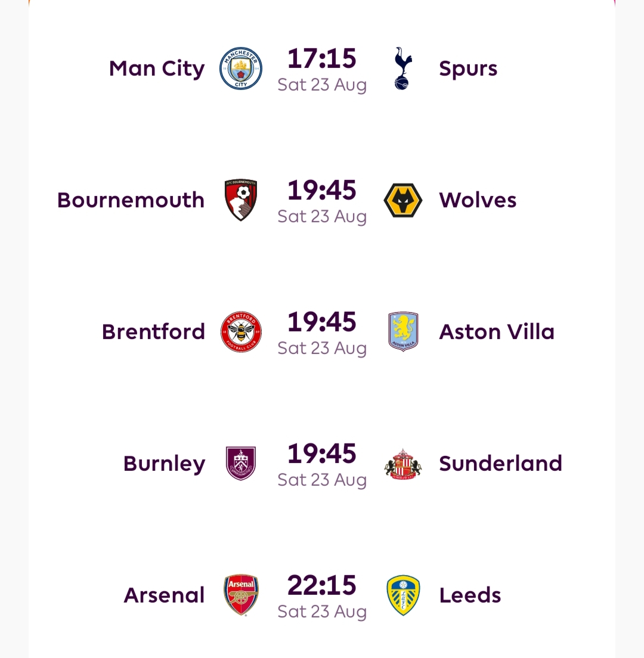Tap the 22:15 Arsenal kickoff time
This screenshot has height=658, width=644.
coord(322,585)
